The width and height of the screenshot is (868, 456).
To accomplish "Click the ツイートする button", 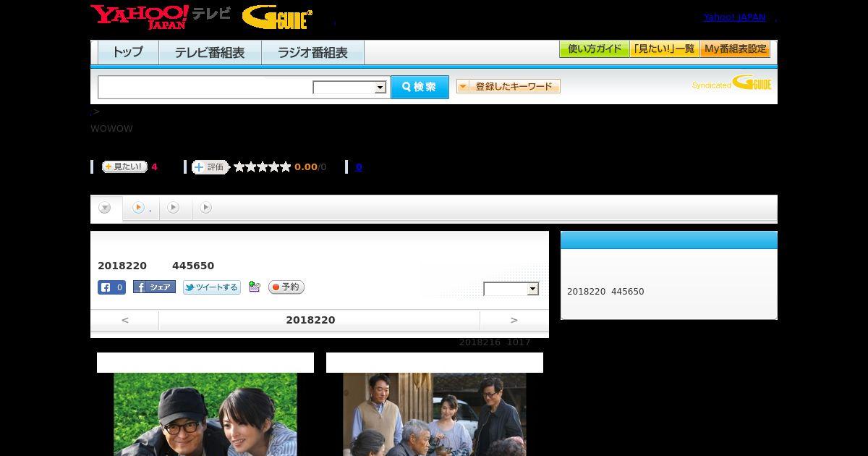I will coord(211,287).
